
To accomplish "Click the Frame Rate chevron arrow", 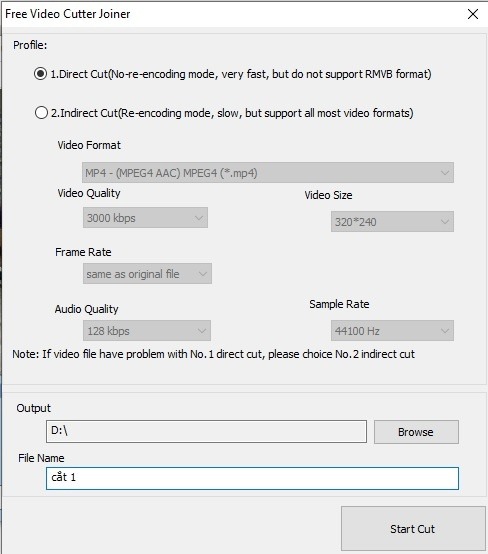I will click(202, 274).
